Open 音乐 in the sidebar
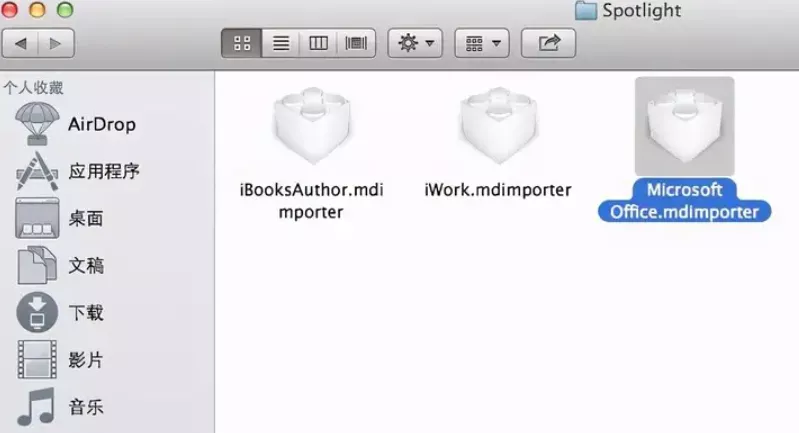This screenshot has width=799, height=433. (x=86, y=407)
